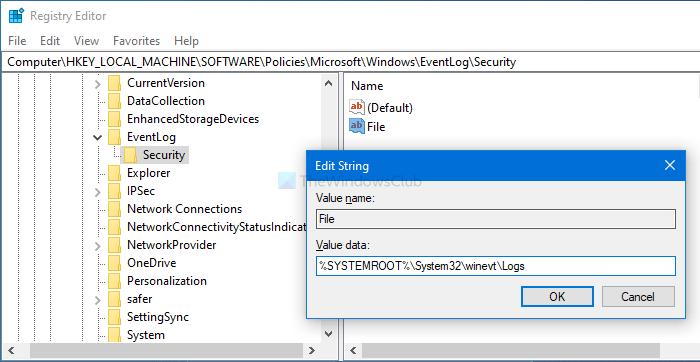Click the EventLog folder icon
Screen dimensions: 700x362
click(115, 137)
